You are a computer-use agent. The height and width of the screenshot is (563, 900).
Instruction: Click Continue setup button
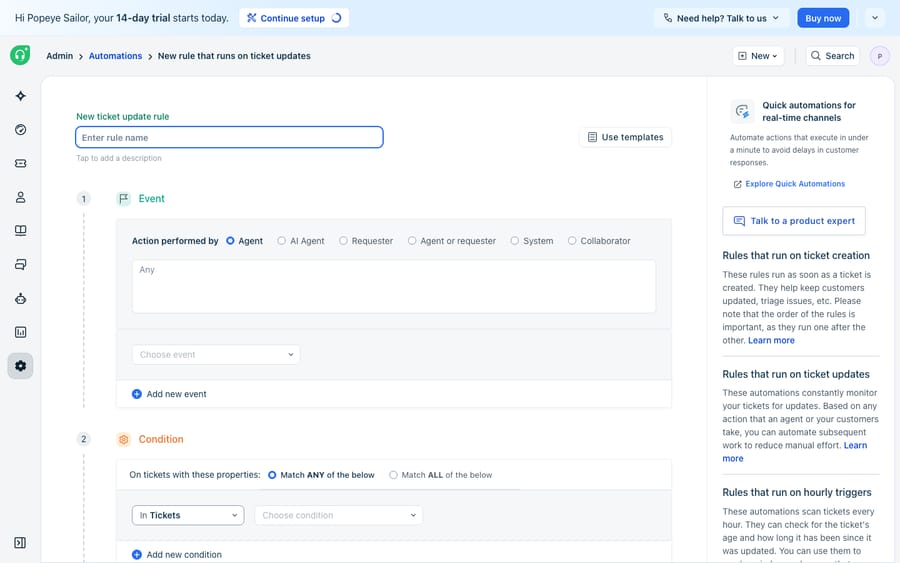tap(294, 18)
